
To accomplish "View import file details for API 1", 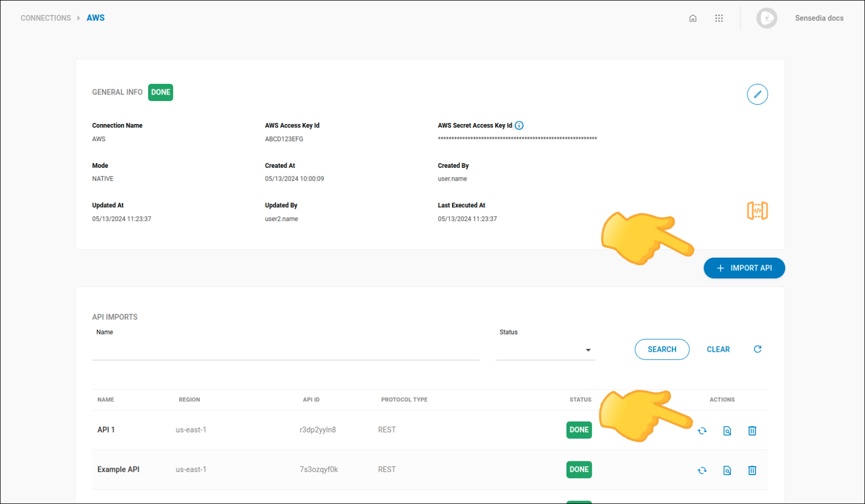I will pyautogui.click(x=727, y=430).
